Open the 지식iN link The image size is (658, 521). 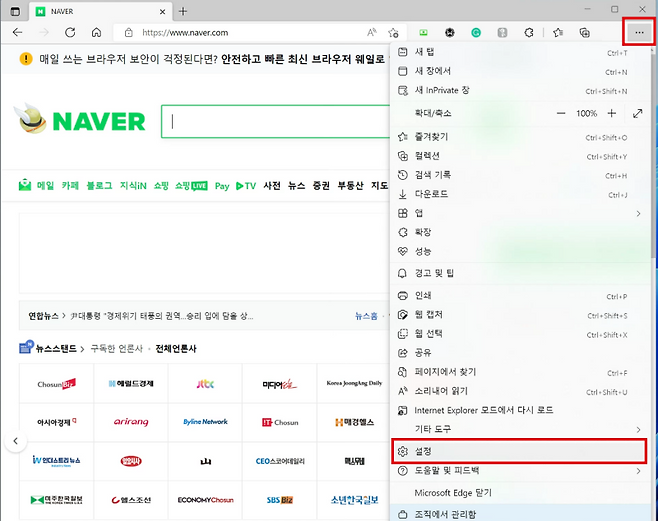tap(133, 185)
